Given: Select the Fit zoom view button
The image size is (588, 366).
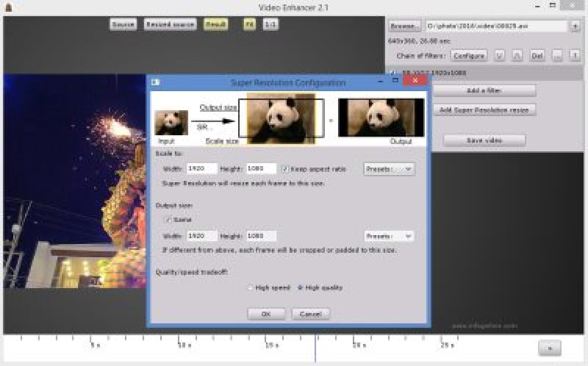Looking at the screenshot, I should coord(250,24).
